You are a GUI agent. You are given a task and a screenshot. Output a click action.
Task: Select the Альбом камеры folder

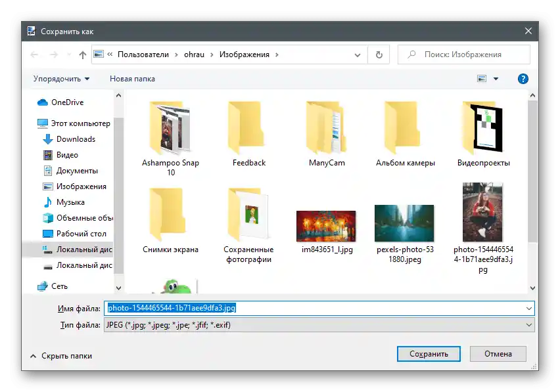tap(405, 134)
